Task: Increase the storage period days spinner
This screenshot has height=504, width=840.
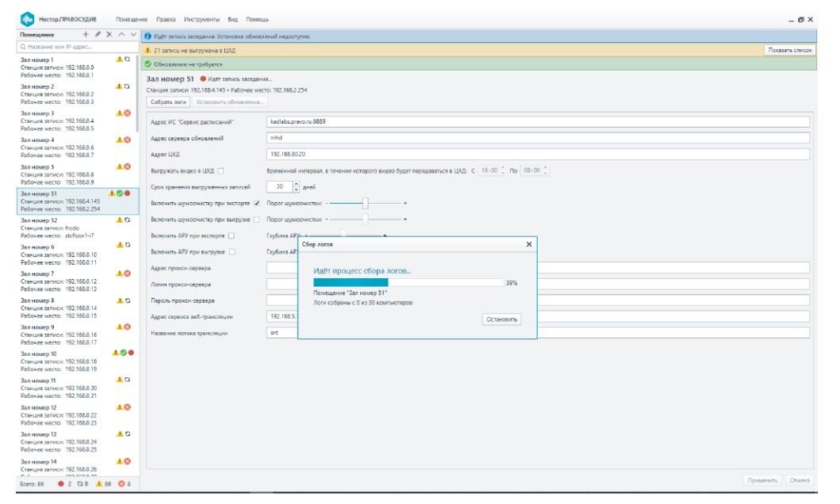Action: pyautogui.click(x=297, y=184)
